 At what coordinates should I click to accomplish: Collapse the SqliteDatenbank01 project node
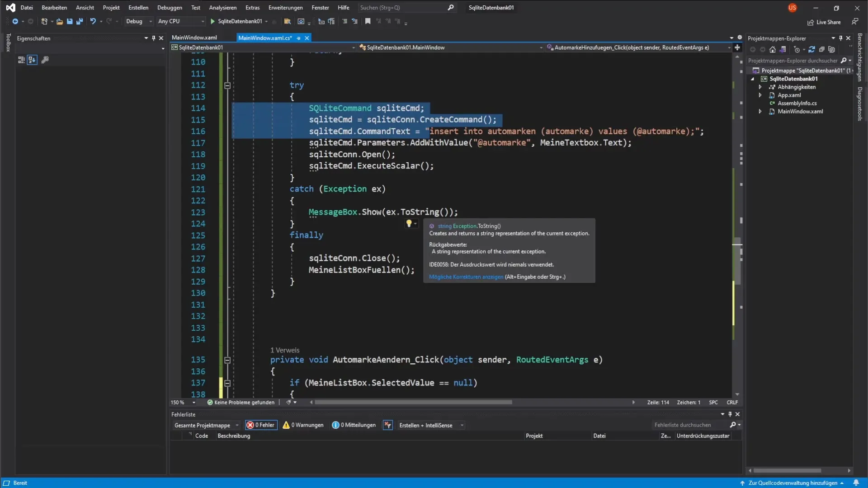point(753,79)
